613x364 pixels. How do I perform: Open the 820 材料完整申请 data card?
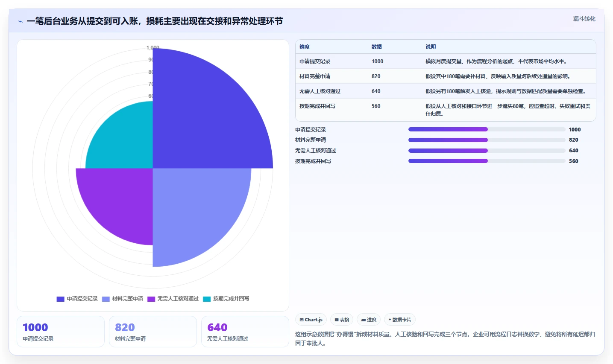(x=153, y=332)
